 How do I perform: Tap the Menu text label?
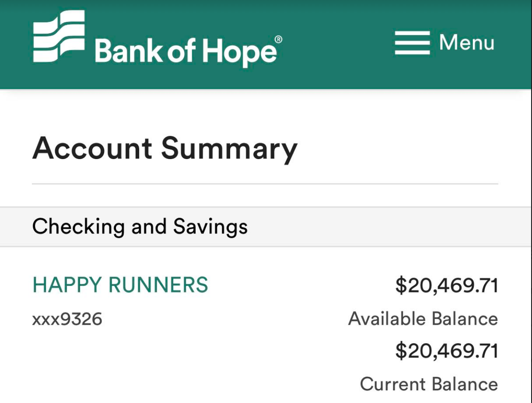[466, 43]
